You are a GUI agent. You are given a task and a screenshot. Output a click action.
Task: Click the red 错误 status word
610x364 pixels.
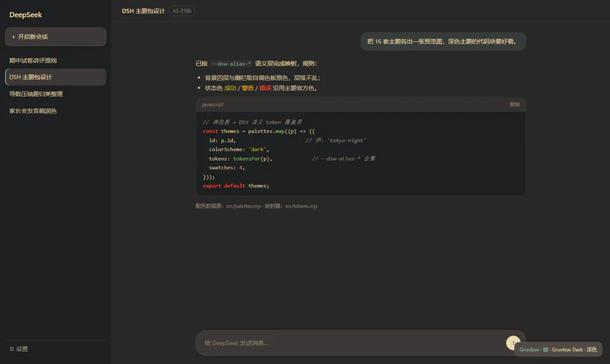(265, 88)
